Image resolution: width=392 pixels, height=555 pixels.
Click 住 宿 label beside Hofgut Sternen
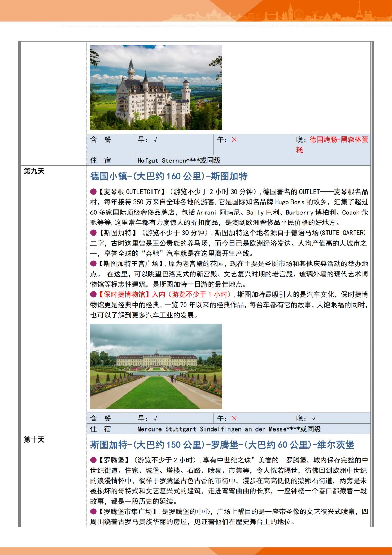(x=101, y=161)
